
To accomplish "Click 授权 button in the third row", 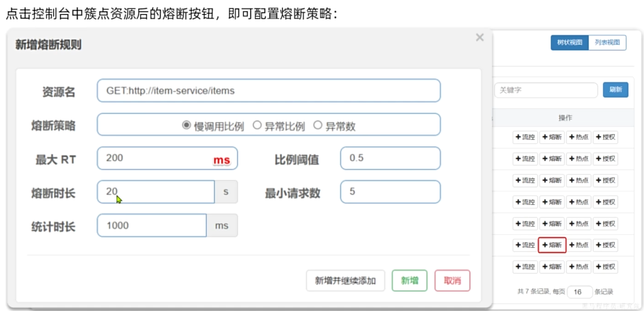I will tap(605, 180).
